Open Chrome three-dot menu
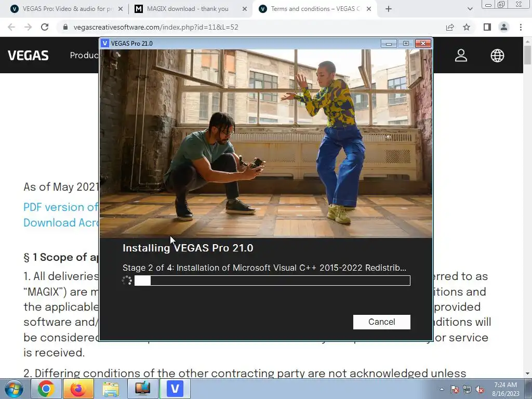The width and height of the screenshot is (532, 399). [x=521, y=27]
